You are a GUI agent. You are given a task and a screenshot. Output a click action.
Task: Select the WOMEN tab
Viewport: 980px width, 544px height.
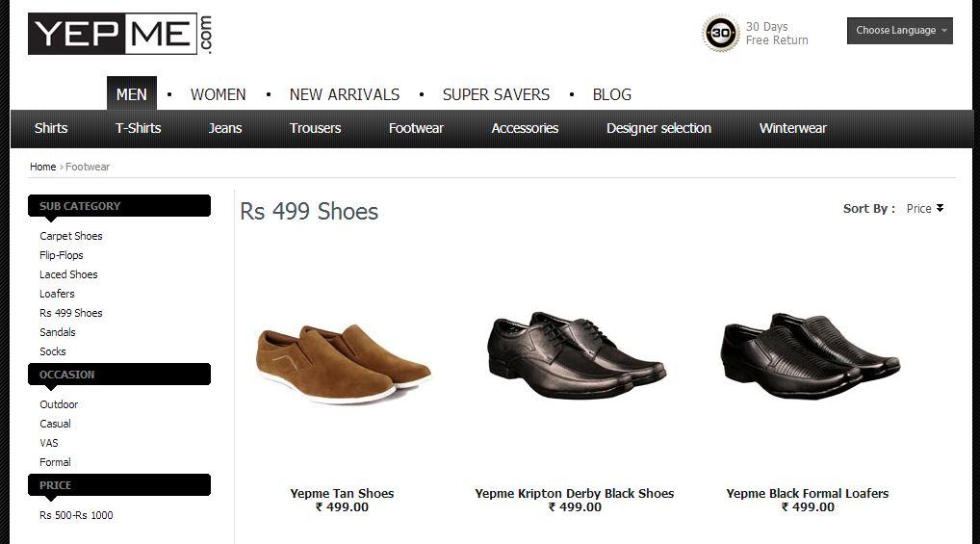[x=218, y=94]
